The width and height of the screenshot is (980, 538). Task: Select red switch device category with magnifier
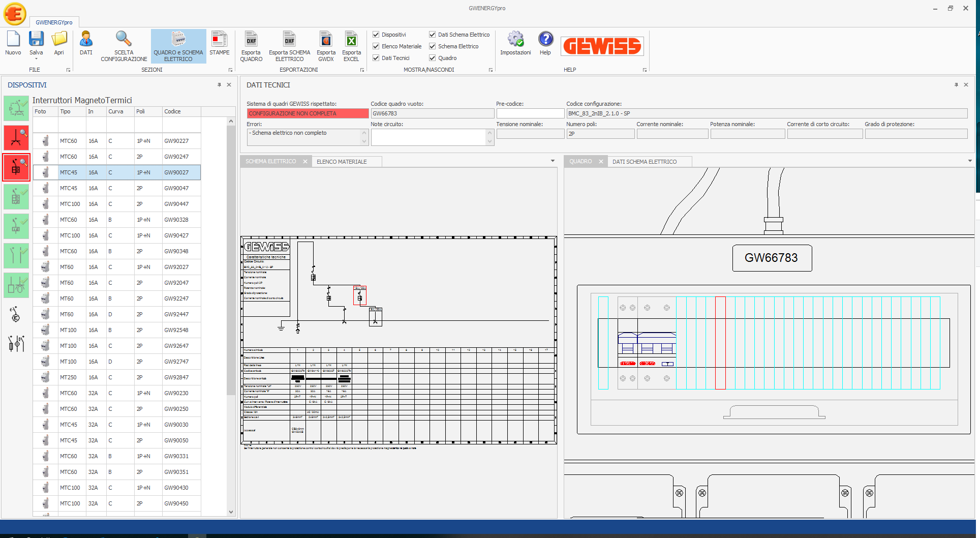[x=16, y=138]
